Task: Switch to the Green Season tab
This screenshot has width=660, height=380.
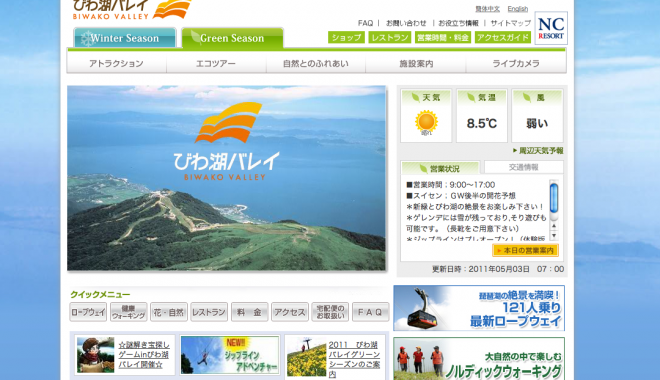Action: point(232,38)
